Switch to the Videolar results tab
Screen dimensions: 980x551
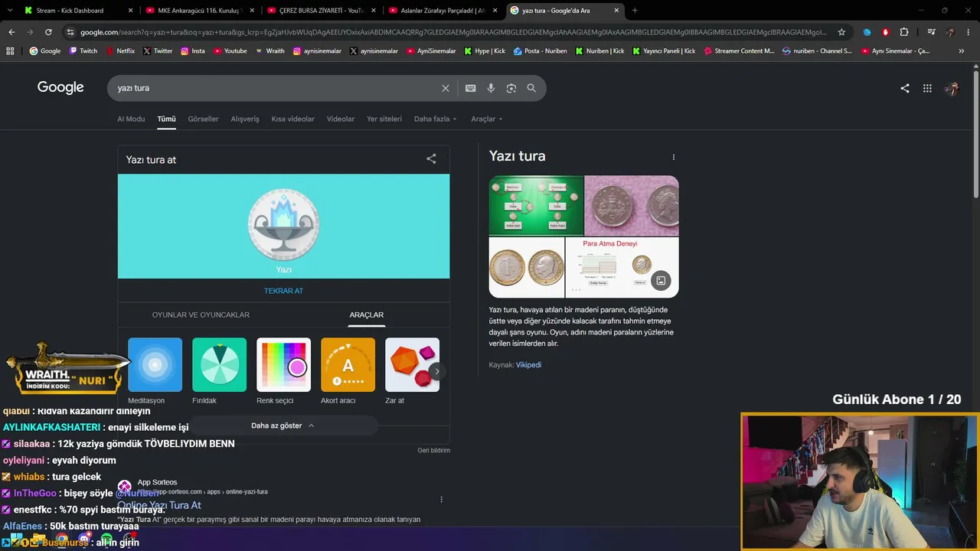341,119
